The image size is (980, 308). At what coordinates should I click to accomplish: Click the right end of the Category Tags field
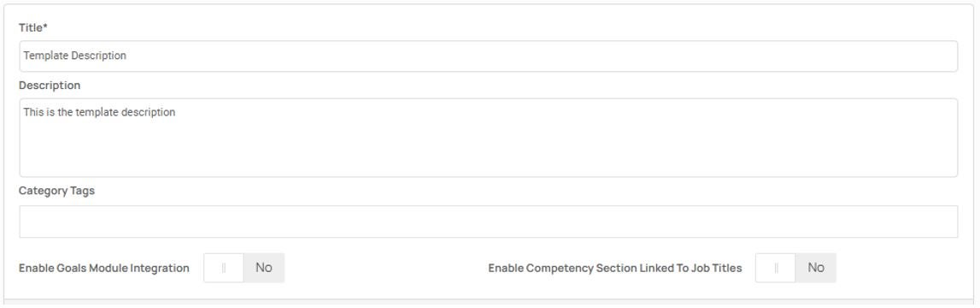pyautogui.click(x=937, y=222)
